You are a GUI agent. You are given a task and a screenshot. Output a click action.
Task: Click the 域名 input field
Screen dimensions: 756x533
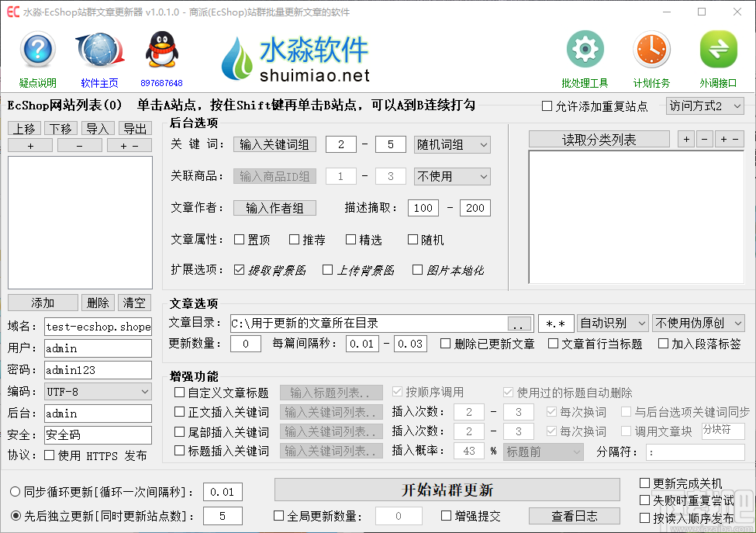point(98,326)
